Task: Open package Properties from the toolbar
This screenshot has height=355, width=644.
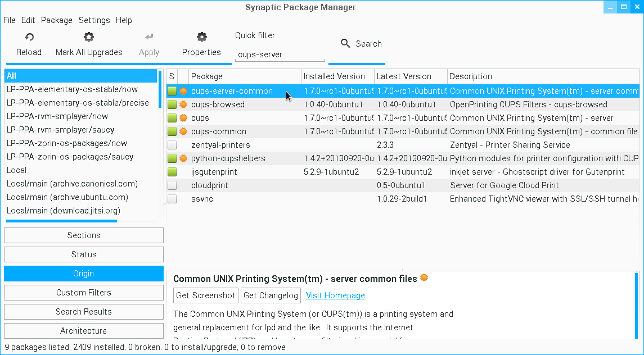Action: pyautogui.click(x=201, y=38)
